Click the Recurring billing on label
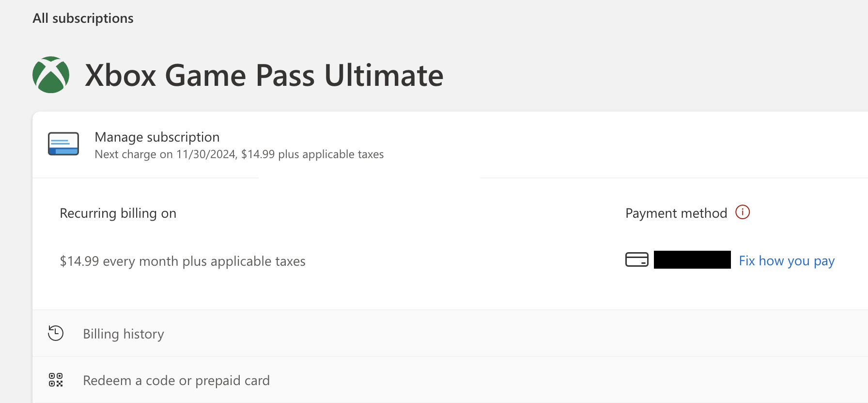This screenshot has height=403, width=868. [x=118, y=213]
